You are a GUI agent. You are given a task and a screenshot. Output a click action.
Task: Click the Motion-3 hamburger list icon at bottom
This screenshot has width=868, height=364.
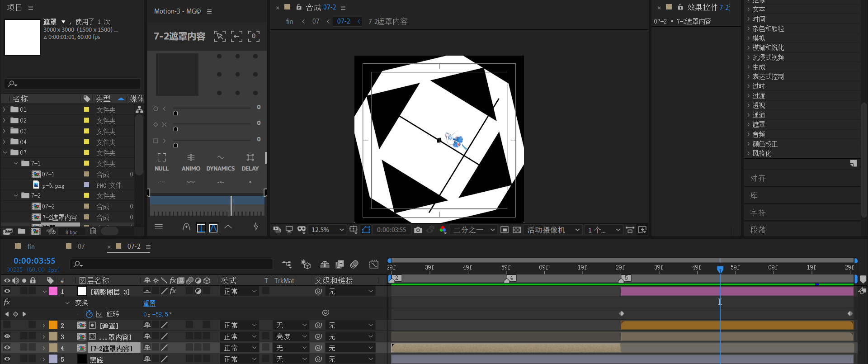coord(159,227)
